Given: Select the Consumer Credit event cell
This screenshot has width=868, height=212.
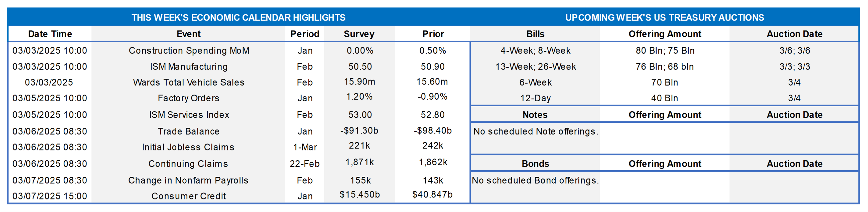Looking at the screenshot, I should click(189, 196).
